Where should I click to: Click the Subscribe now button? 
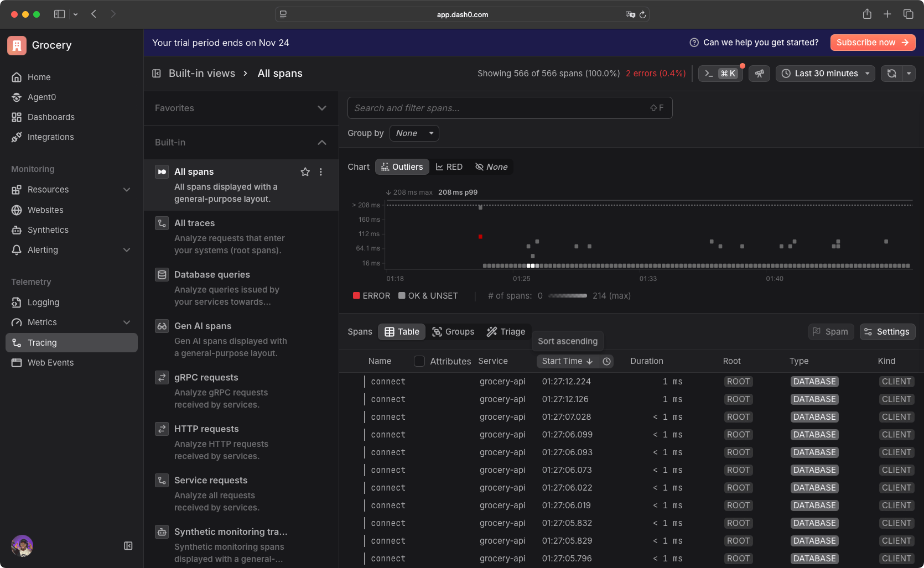[x=872, y=43]
